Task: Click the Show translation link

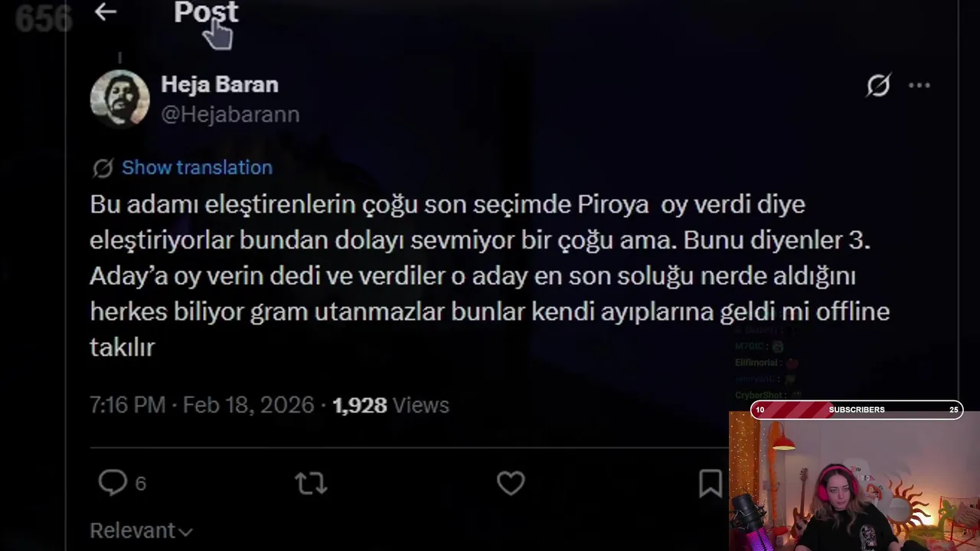Action: [197, 168]
